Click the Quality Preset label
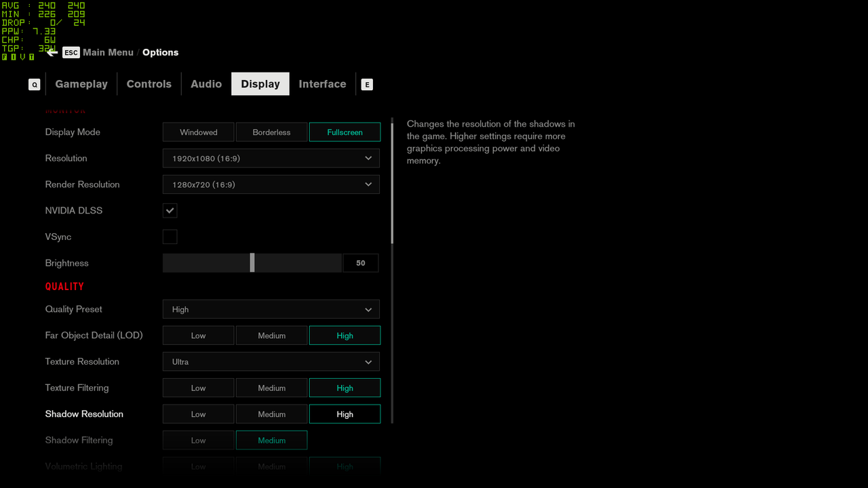Image resolution: width=868 pixels, height=488 pixels. pyautogui.click(x=74, y=309)
